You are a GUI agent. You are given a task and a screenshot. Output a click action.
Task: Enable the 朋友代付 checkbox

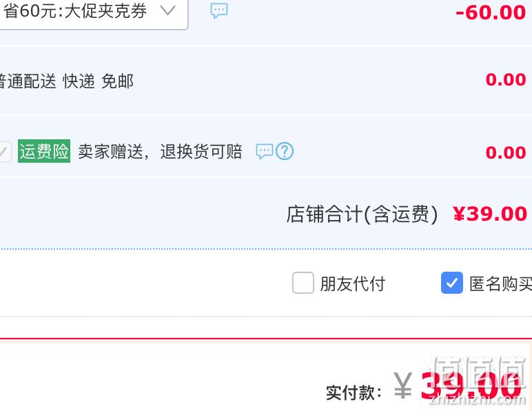coord(303,283)
